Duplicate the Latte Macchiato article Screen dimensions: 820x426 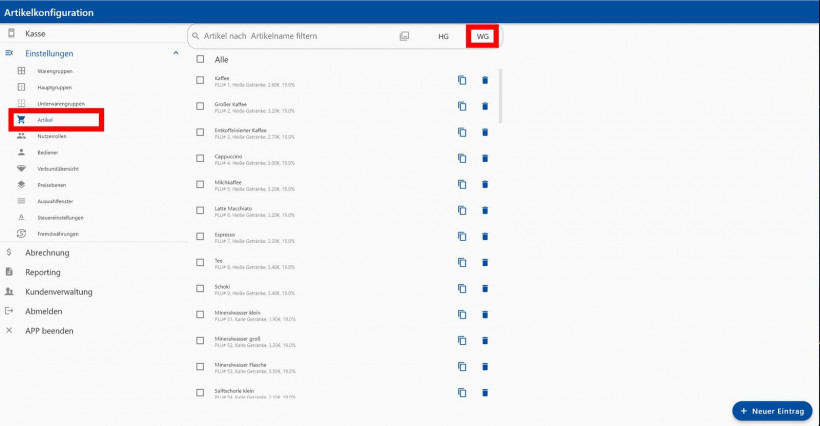[462, 210]
